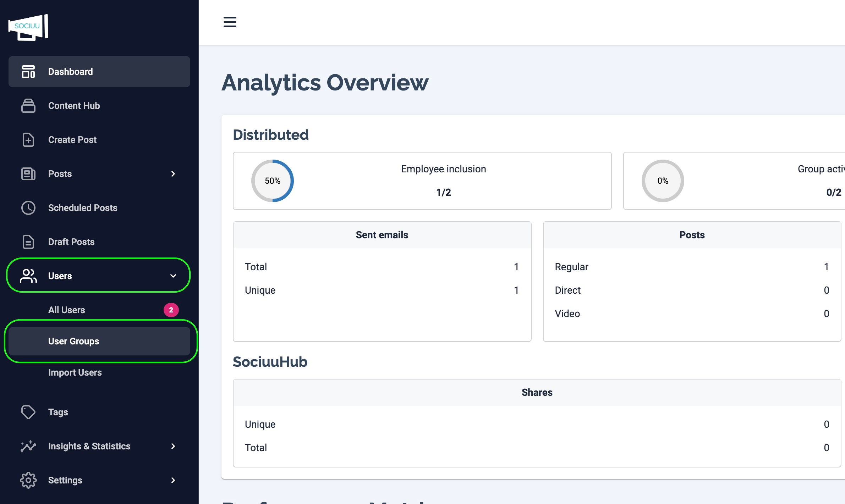Expand the Settings submenu chevron
The height and width of the screenshot is (504, 845).
point(173,480)
